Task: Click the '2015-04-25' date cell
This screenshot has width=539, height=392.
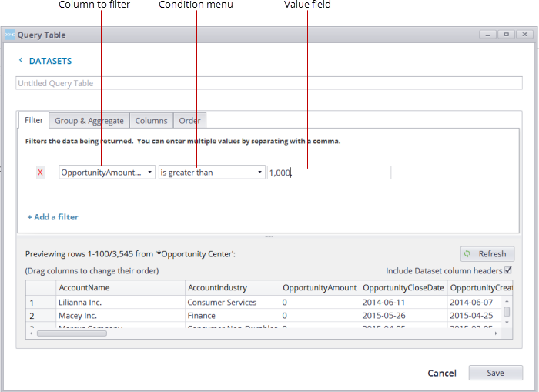Action: 476,316
